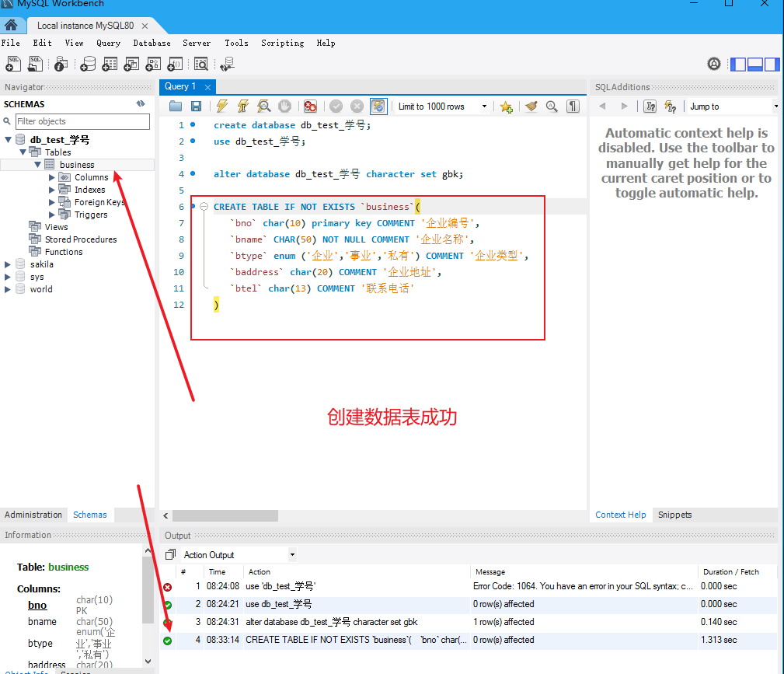The height and width of the screenshot is (674, 784).
Task: Save the script to file icon
Action: (197, 106)
